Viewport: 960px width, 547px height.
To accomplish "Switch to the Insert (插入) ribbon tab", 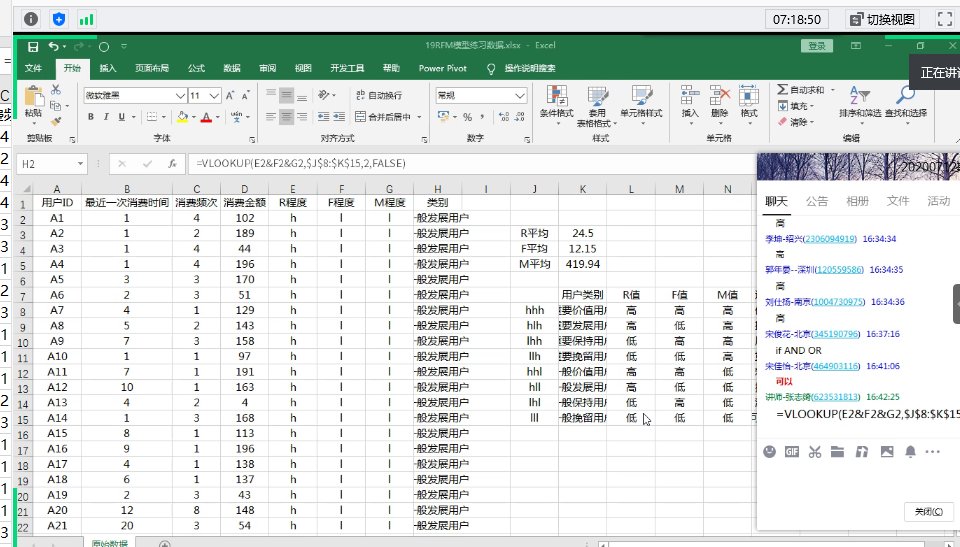I will [x=108, y=68].
